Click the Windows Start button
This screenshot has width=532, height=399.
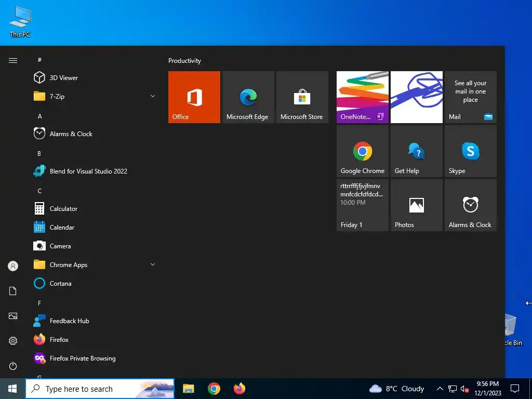[12, 389]
